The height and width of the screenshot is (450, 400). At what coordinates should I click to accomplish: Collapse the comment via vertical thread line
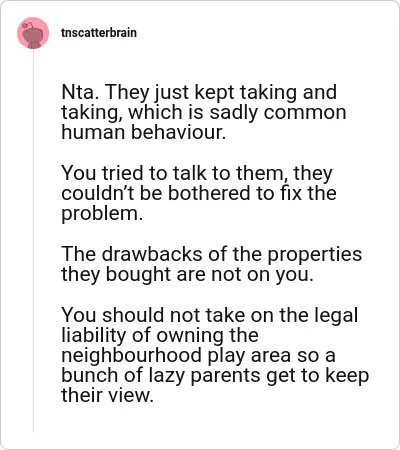[x=33, y=240]
